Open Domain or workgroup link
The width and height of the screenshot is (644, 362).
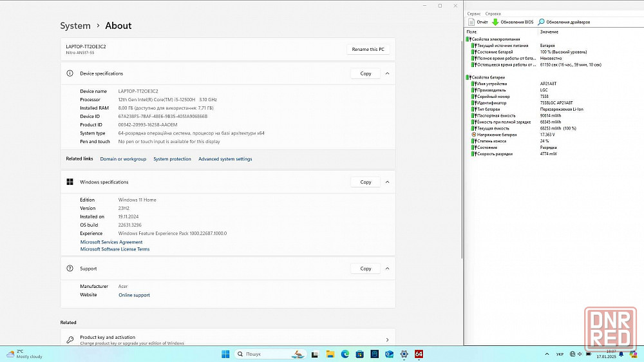point(123,159)
